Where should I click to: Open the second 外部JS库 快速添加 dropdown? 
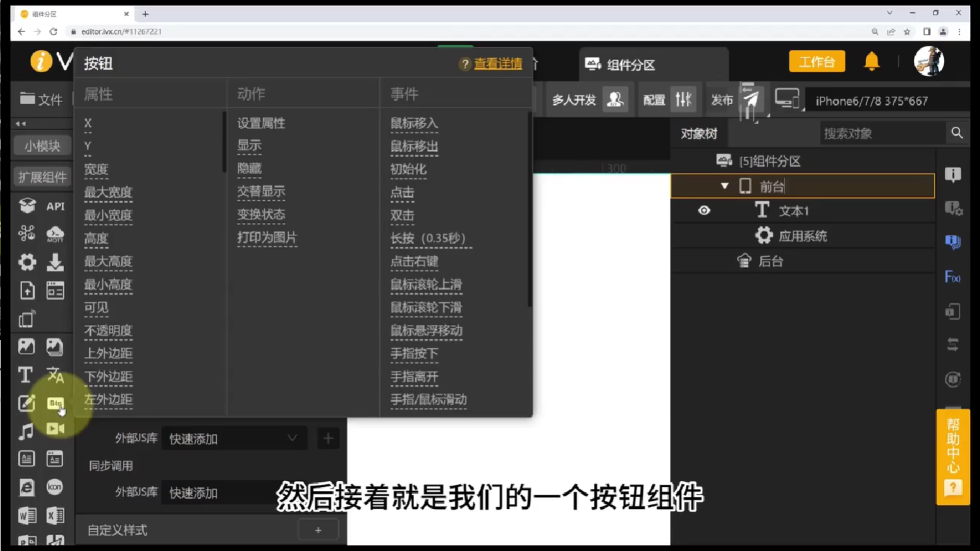coord(234,492)
